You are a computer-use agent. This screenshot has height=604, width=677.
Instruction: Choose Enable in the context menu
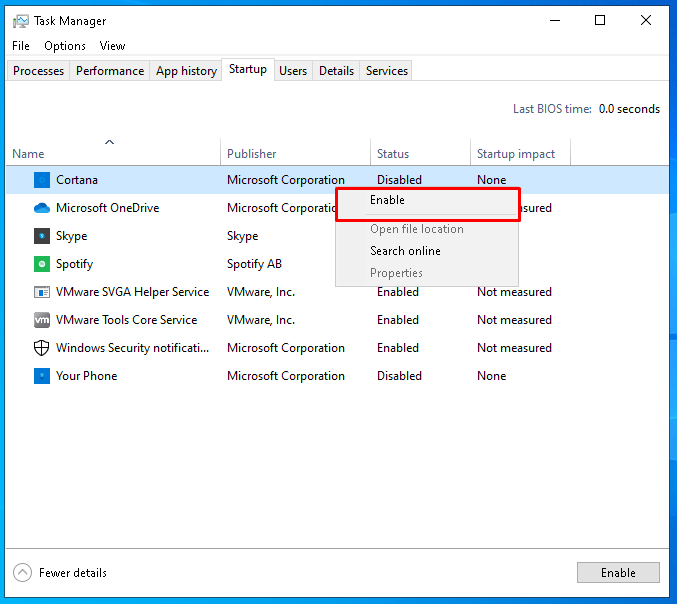[427, 200]
